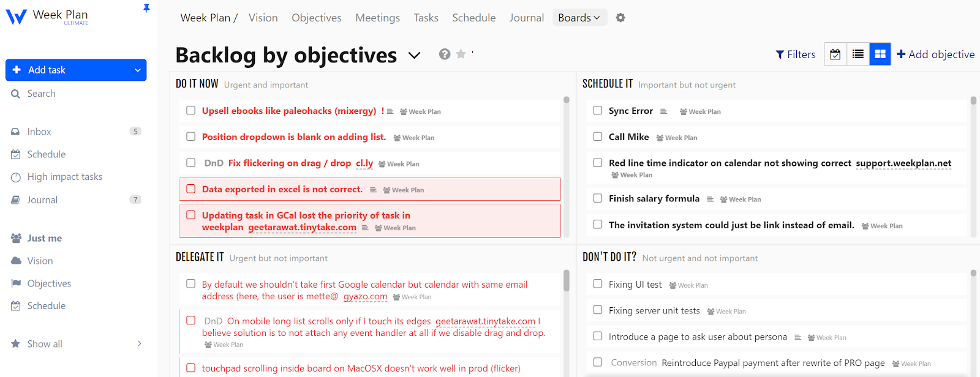Viewport: 980px width, 377px height.
Task: Open the Journal tab in top navigation
Action: [x=526, y=18]
